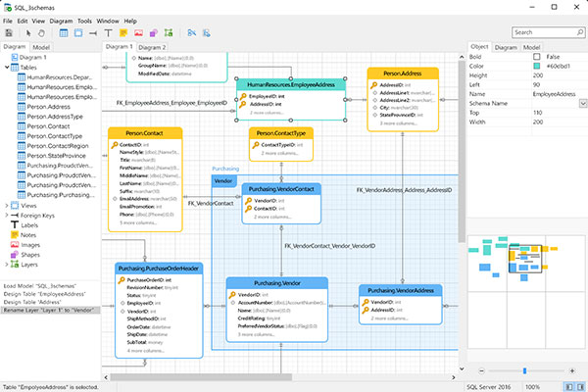This screenshot has height=392, width=588.
Task: Select Person.Contact in the tables tree
Action: (48, 127)
